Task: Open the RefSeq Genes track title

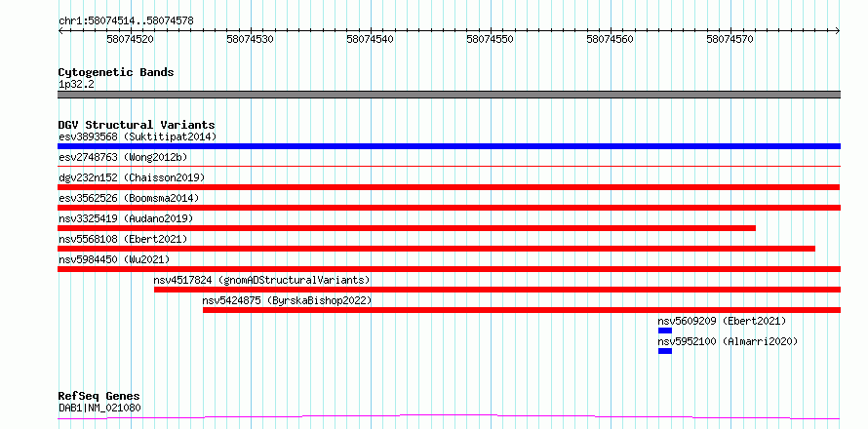Action: (99, 397)
